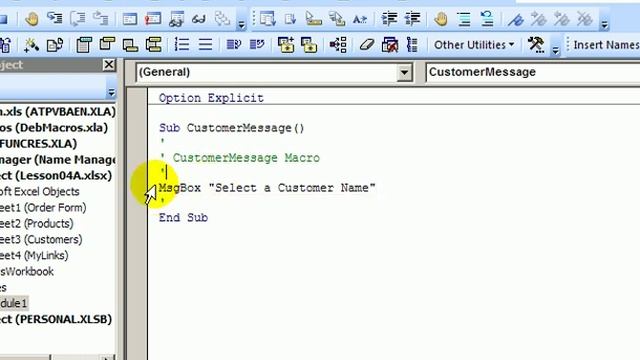Click the Parameter Info icon
Screen dimensions: 640x360
point(337,19)
